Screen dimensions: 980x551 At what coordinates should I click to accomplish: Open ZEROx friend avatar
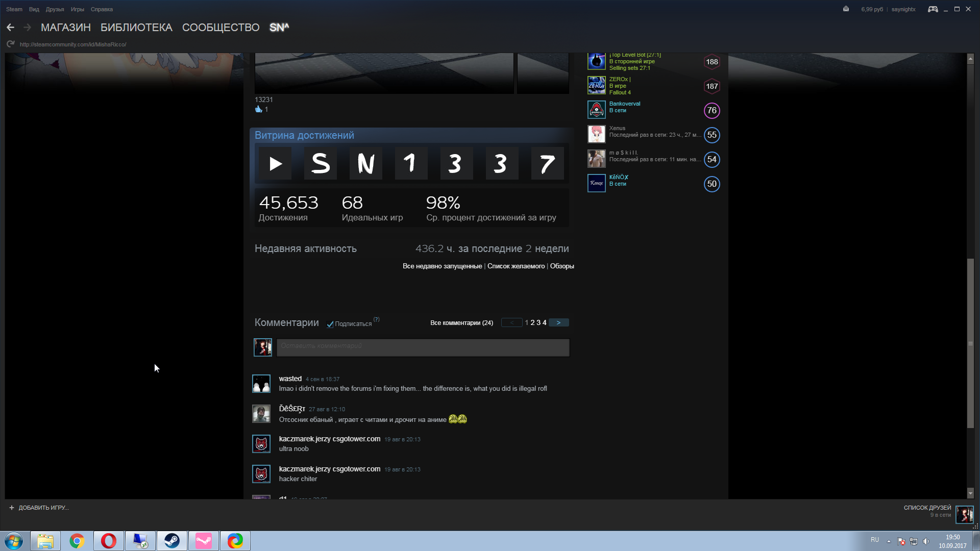[x=596, y=85]
